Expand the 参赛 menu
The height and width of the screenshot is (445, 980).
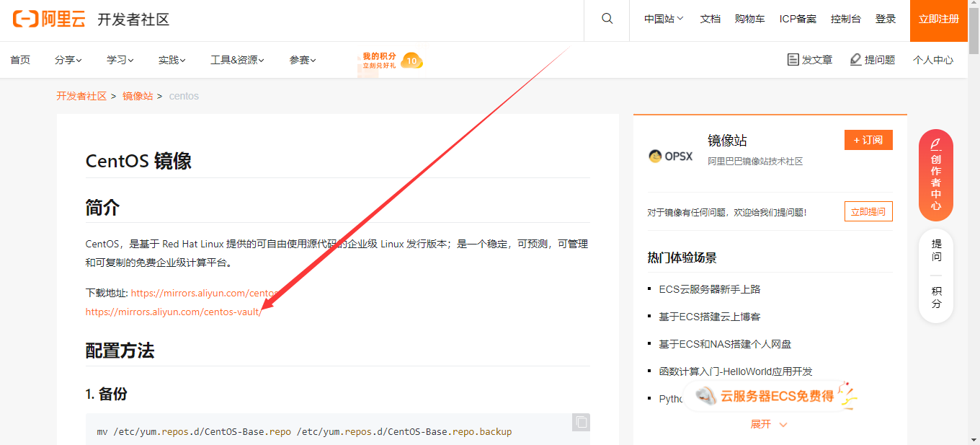[303, 60]
